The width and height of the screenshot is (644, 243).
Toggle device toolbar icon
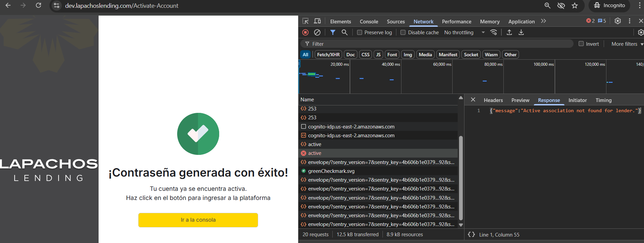tap(317, 21)
